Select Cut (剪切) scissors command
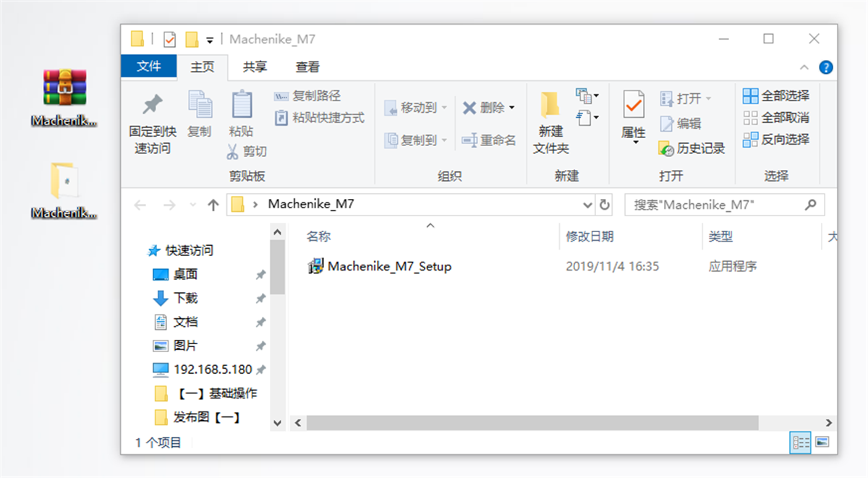868x478 pixels. click(247, 151)
